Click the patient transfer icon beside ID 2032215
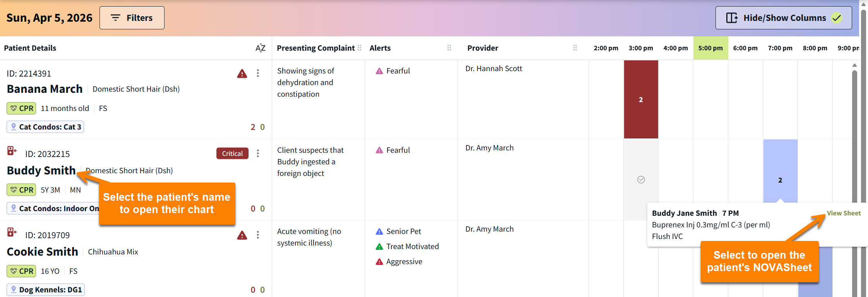868x297 pixels. point(11,150)
